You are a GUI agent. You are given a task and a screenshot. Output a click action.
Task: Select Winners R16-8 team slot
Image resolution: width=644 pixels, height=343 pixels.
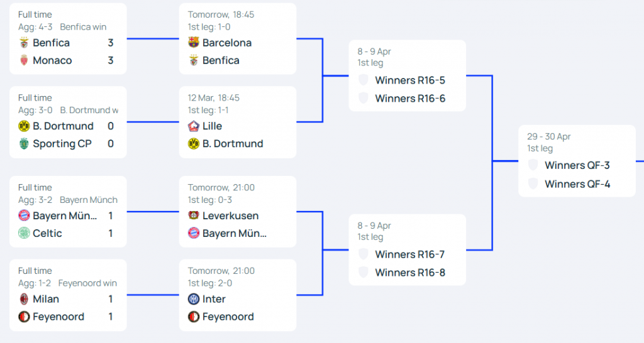[x=410, y=273]
